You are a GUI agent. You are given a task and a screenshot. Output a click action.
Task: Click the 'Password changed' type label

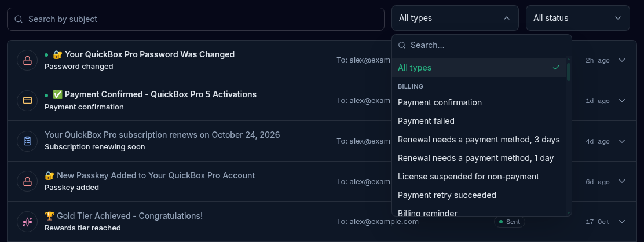coord(79,67)
